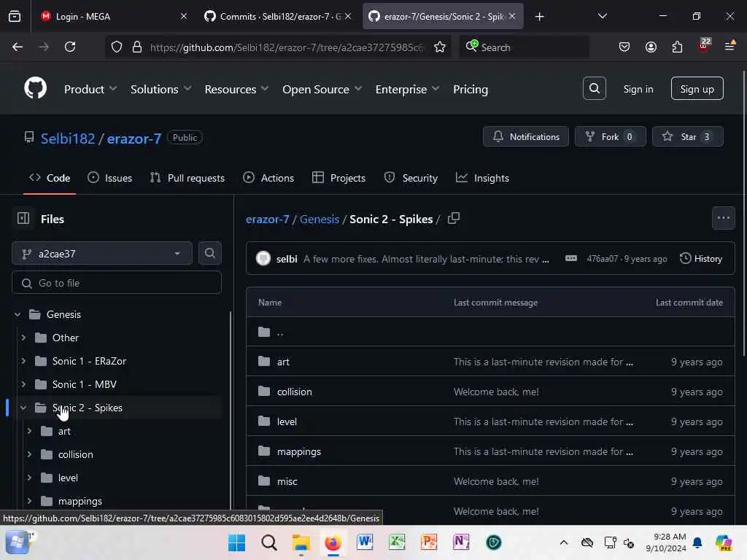747x560 pixels.
Task: Open Firefox account profile icon
Action: tap(651, 47)
